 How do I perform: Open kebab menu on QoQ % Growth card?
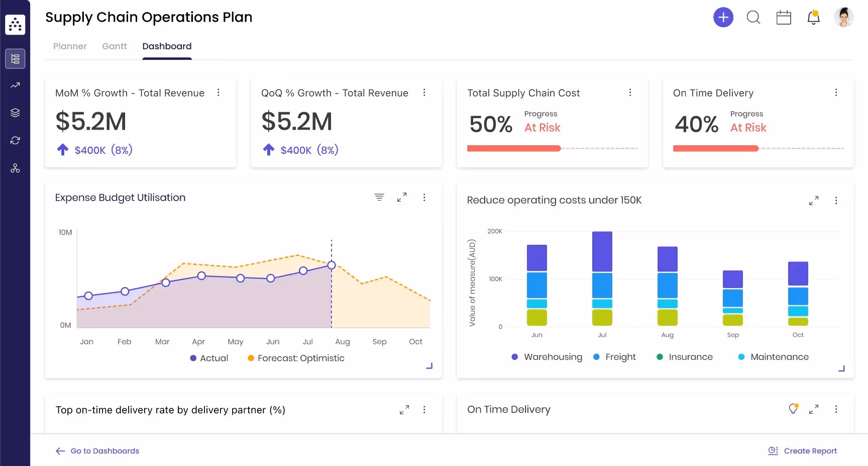424,92
